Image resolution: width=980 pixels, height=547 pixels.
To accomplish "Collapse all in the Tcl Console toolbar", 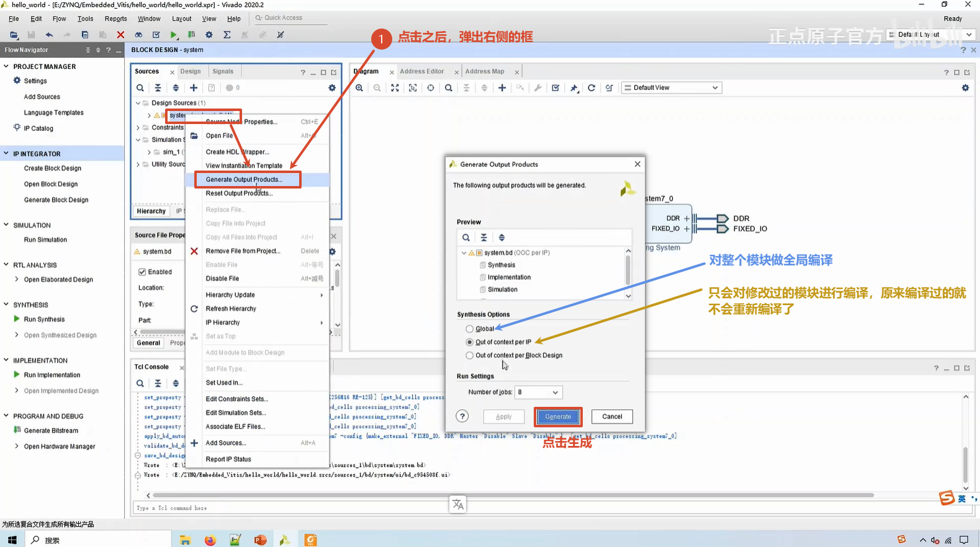I will [x=158, y=383].
